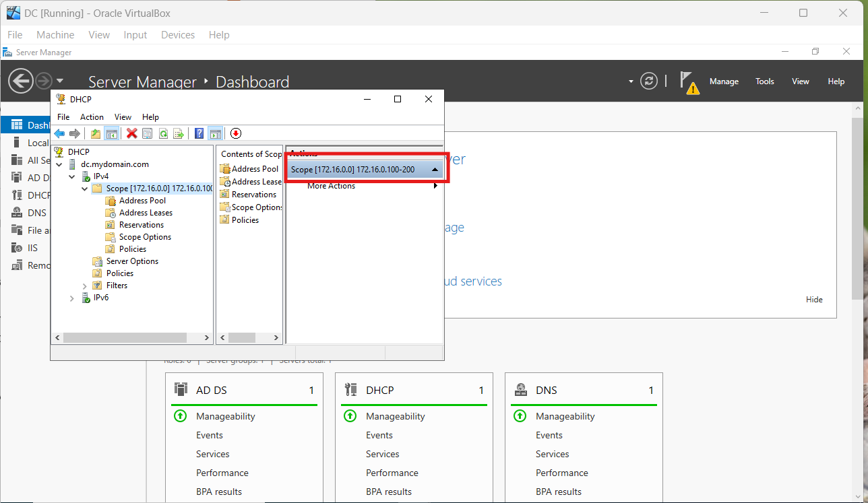The width and height of the screenshot is (868, 503).
Task: Select Policies in the Contents pane
Action: pyautogui.click(x=239, y=220)
